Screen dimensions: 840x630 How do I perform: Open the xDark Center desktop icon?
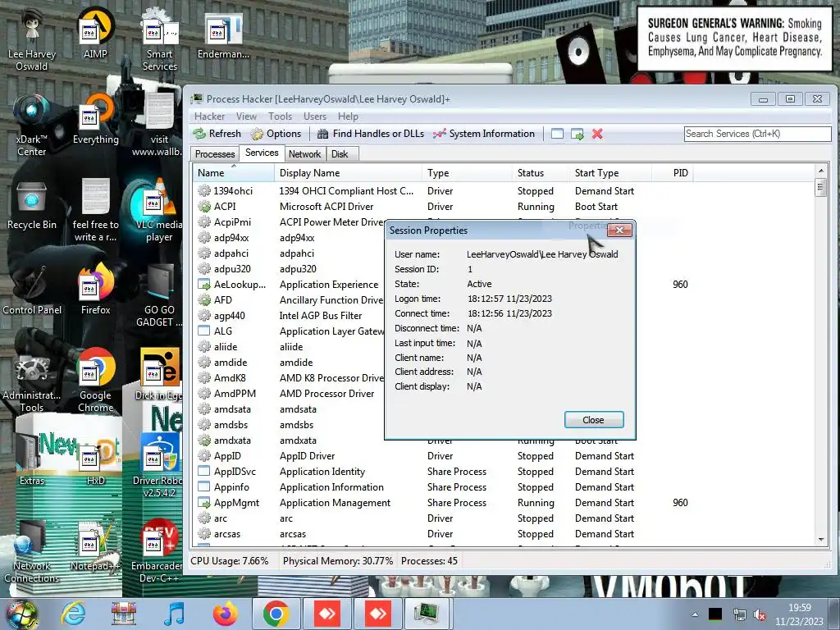click(32, 126)
